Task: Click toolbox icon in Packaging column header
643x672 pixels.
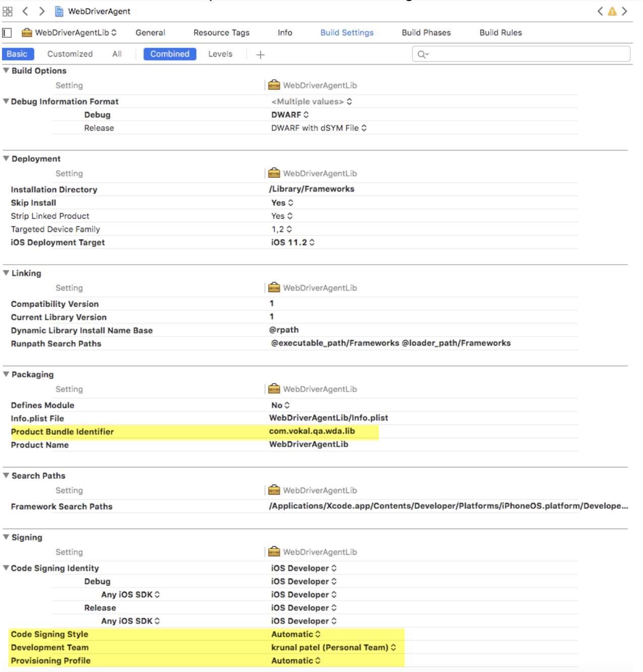Action: click(274, 389)
